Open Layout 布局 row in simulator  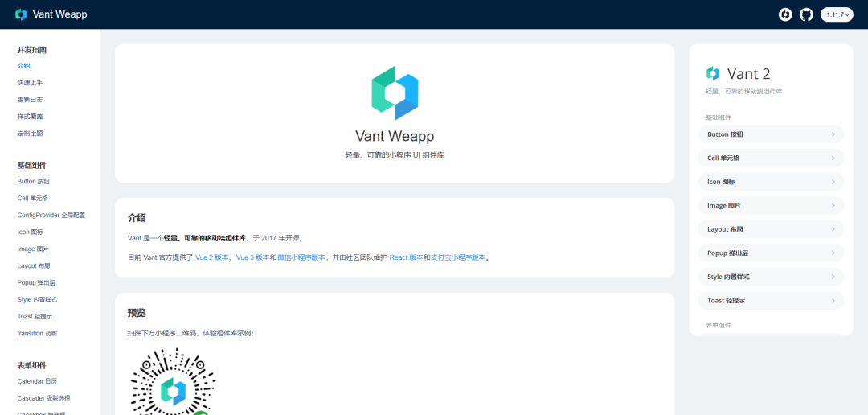tap(771, 229)
